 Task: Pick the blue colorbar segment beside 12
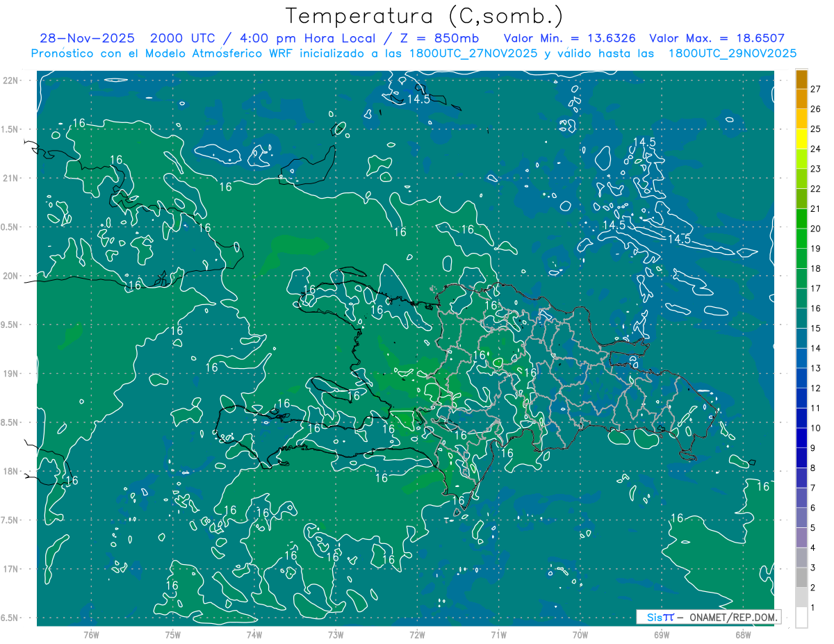[x=801, y=379]
